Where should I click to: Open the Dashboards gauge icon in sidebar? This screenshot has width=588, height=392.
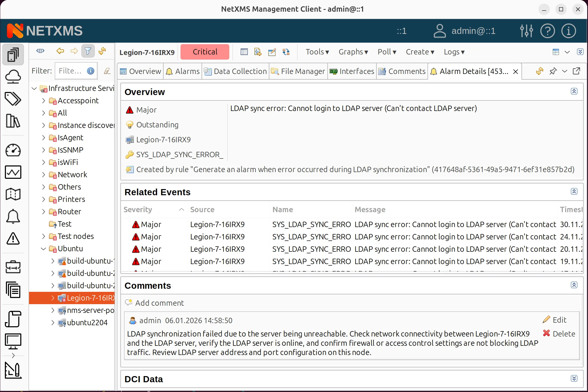coord(13,150)
